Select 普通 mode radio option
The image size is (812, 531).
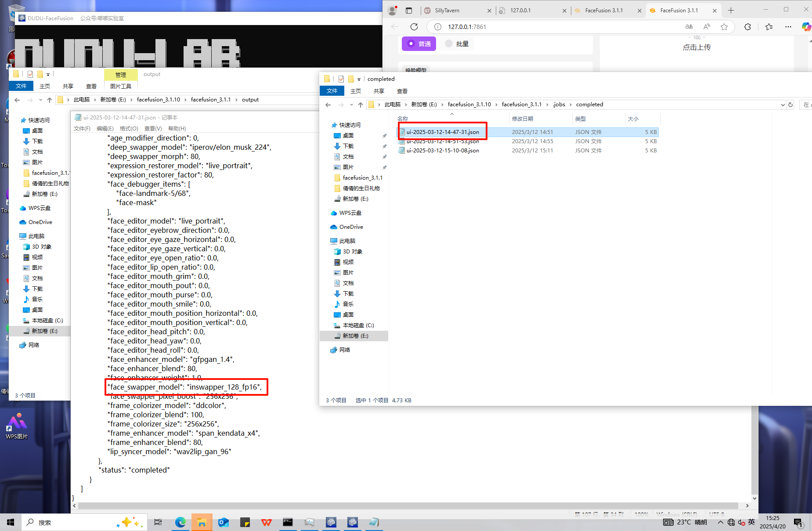[x=419, y=43]
